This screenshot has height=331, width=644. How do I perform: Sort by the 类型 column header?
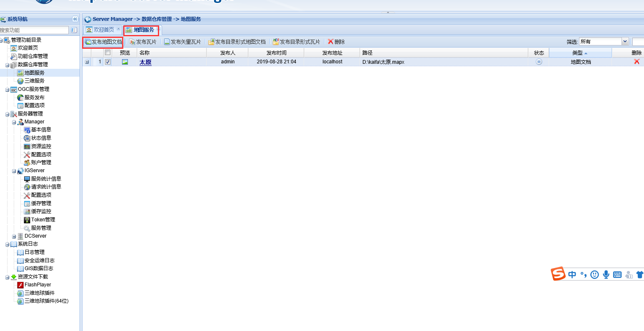tap(580, 53)
